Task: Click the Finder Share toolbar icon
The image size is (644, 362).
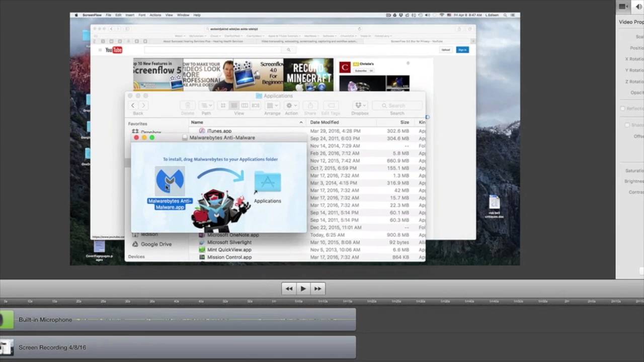Action: pyautogui.click(x=310, y=106)
